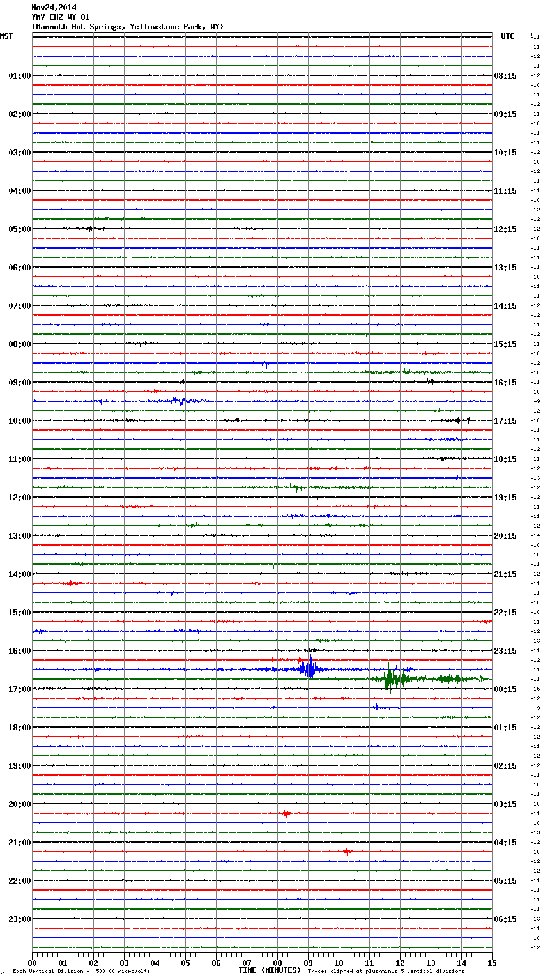Screen dimensions: 543x980
Task: Select the 12:00 MST time label
Action: pyautogui.click(x=19, y=498)
